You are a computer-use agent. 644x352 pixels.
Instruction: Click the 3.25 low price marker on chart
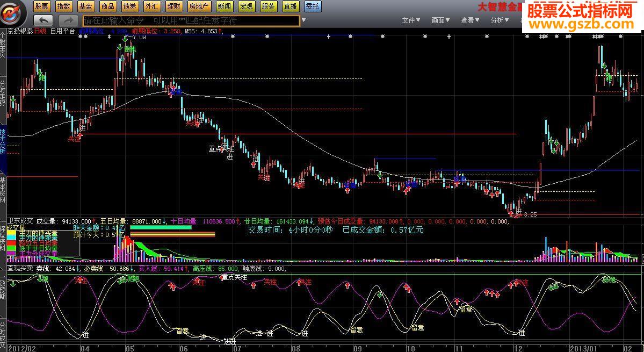pyautogui.click(x=530, y=214)
